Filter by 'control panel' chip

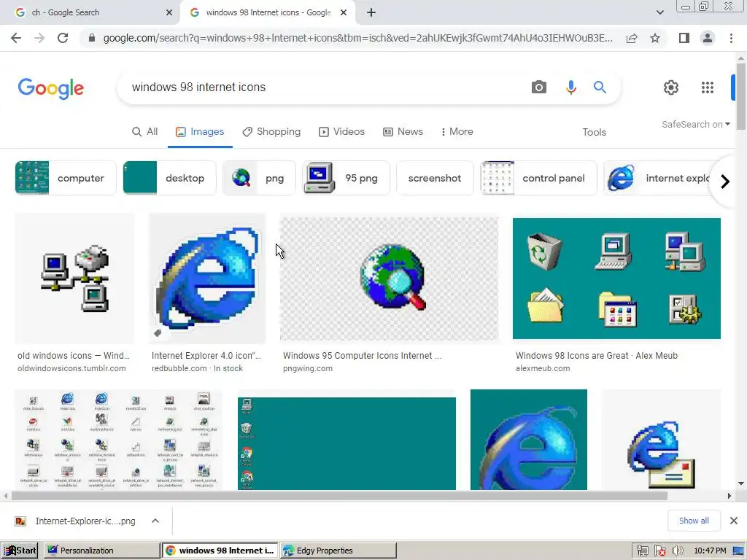pos(538,178)
